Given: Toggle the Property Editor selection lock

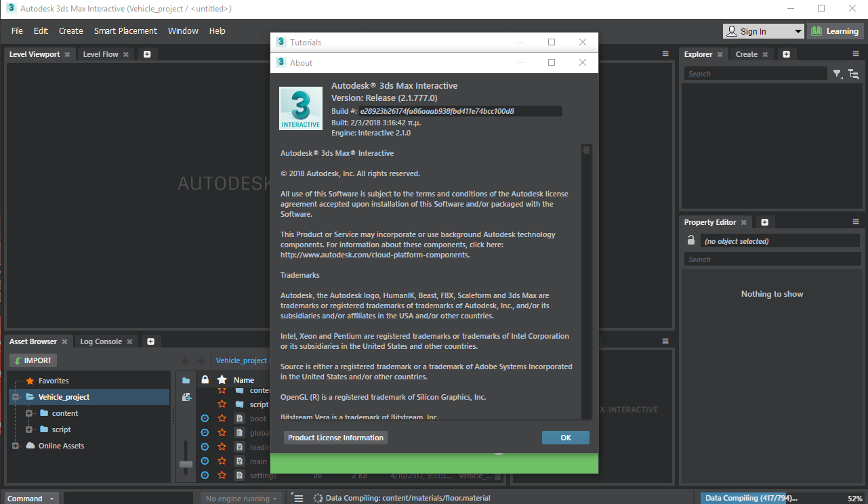Looking at the screenshot, I should pyautogui.click(x=691, y=240).
